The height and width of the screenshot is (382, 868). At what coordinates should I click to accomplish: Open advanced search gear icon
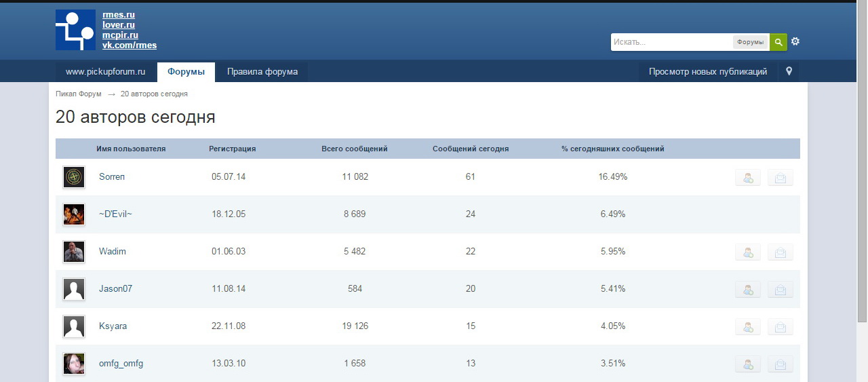click(795, 41)
